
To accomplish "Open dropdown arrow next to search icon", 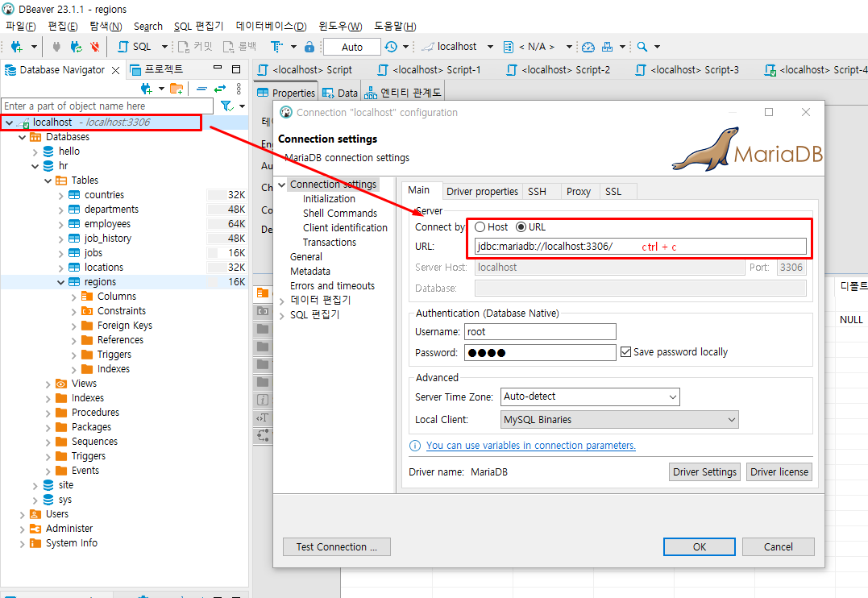I will 657,47.
